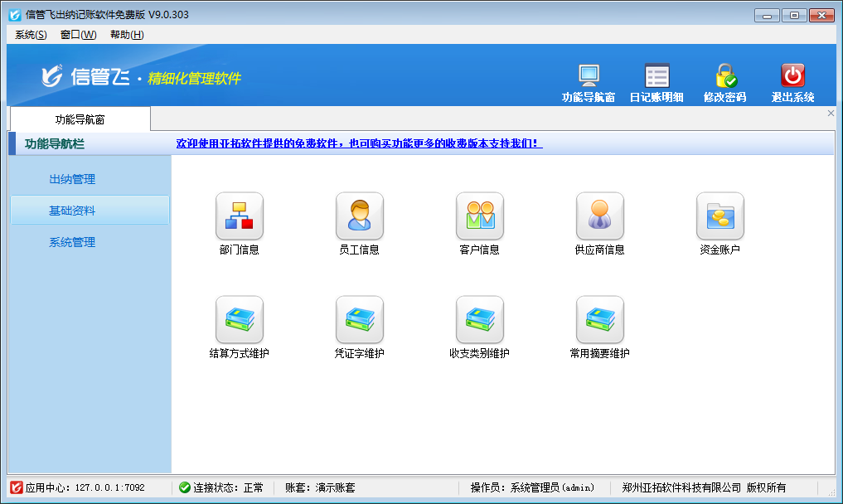The width and height of the screenshot is (843, 504).
Task: Open the 部门信息 department icon
Action: pos(239,216)
